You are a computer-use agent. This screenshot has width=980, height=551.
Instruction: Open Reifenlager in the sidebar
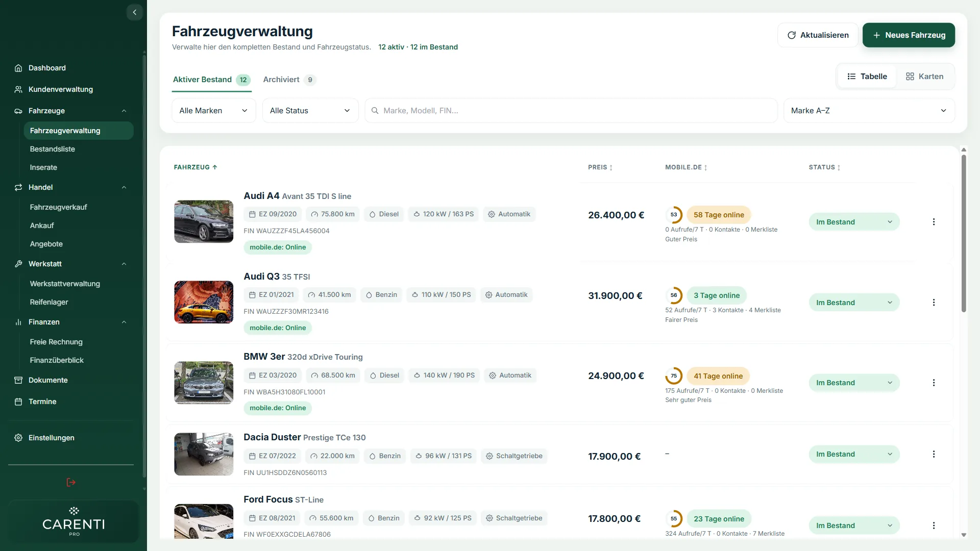(49, 302)
